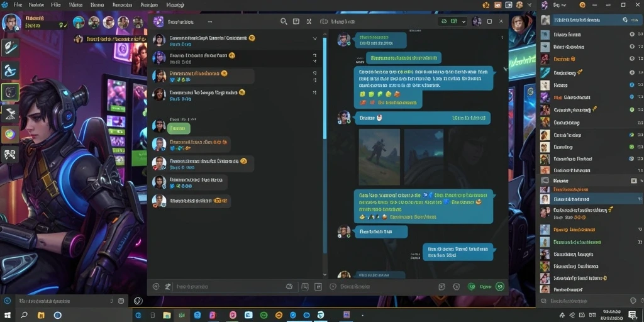
Task: Expand the chevron on first conversation row
Action: 315,38
